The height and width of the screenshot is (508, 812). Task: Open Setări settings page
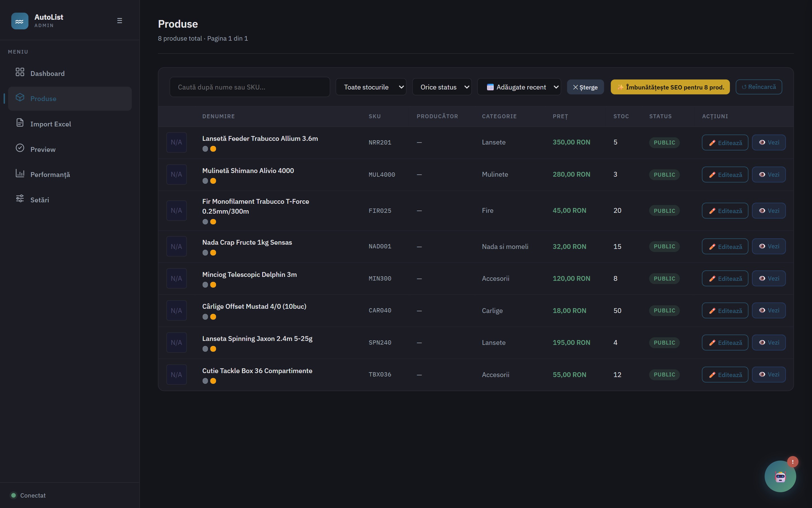(x=70, y=200)
